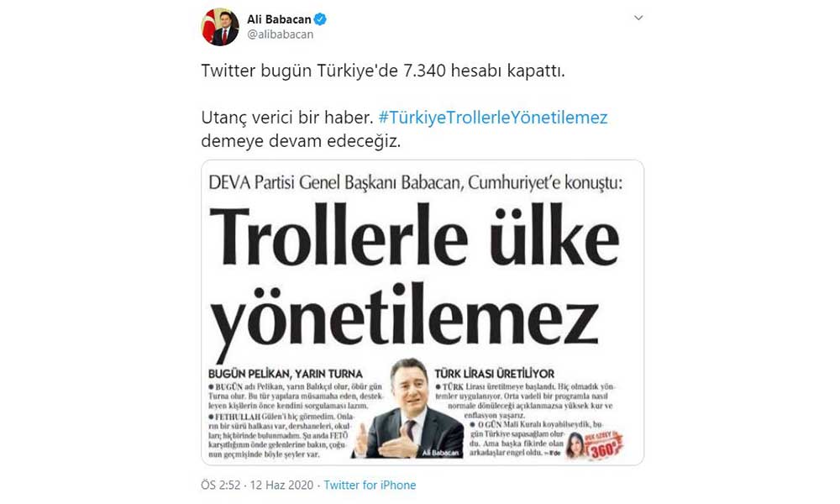
Task: Click the 'Trollerle ülke' headline in image
Action: coord(414,234)
